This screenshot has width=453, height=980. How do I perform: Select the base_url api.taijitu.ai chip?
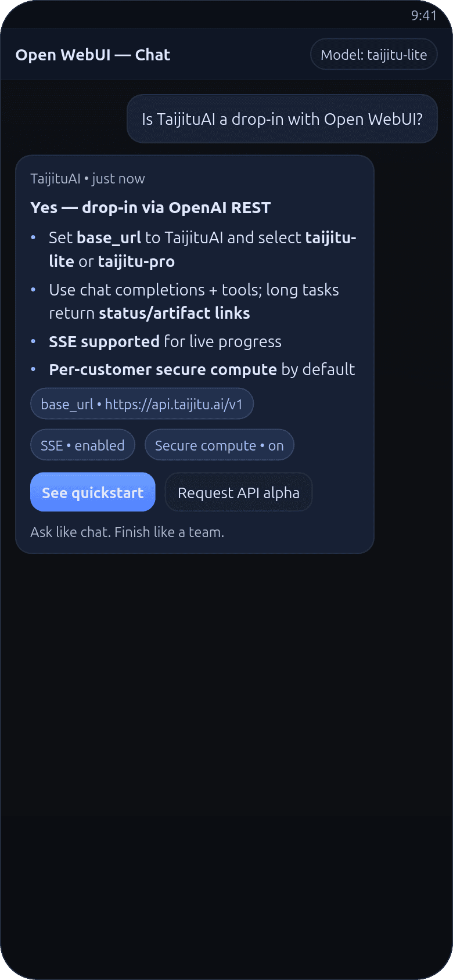142,404
